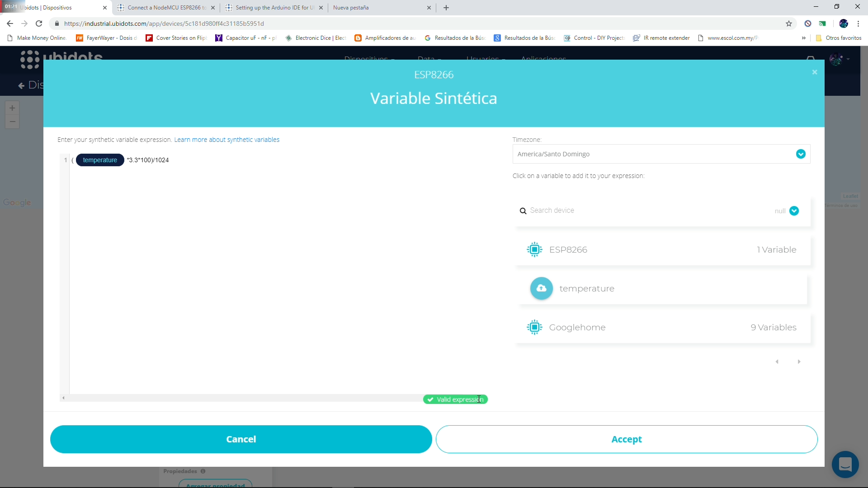
Task: Click the search magnifier icon
Action: coord(523,211)
